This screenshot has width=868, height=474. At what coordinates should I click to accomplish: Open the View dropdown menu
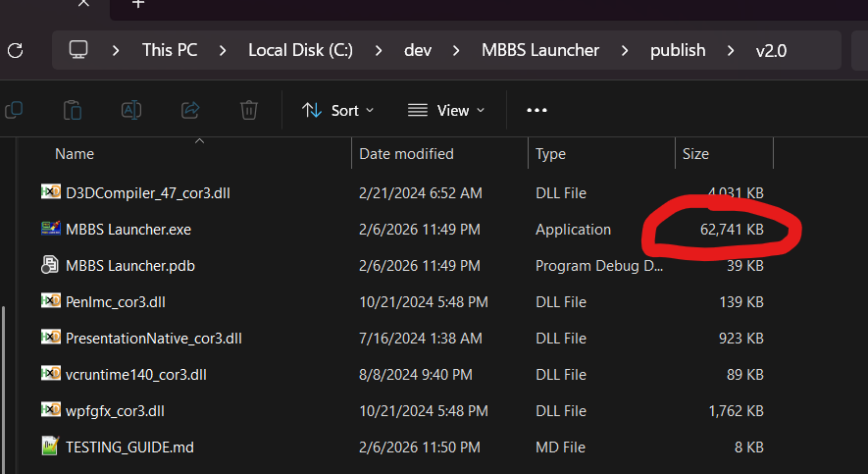(446, 110)
